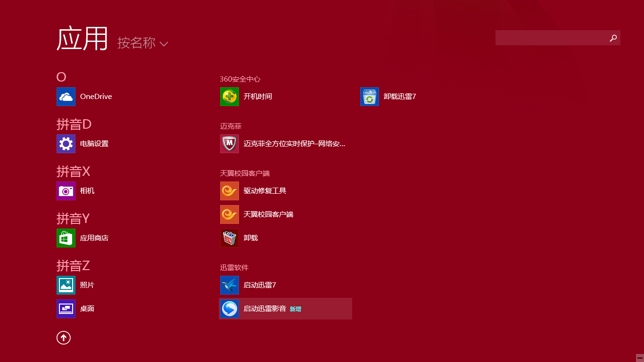Click the 迈克菲 group header

click(x=231, y=126)
